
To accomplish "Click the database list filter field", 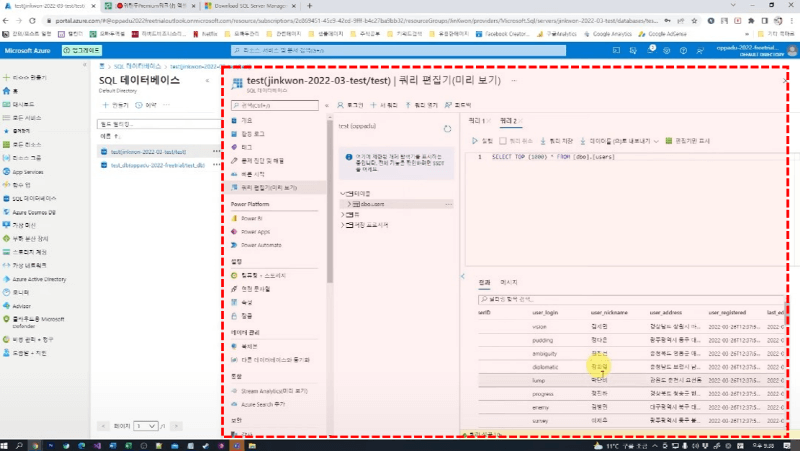I will point(159,124).
